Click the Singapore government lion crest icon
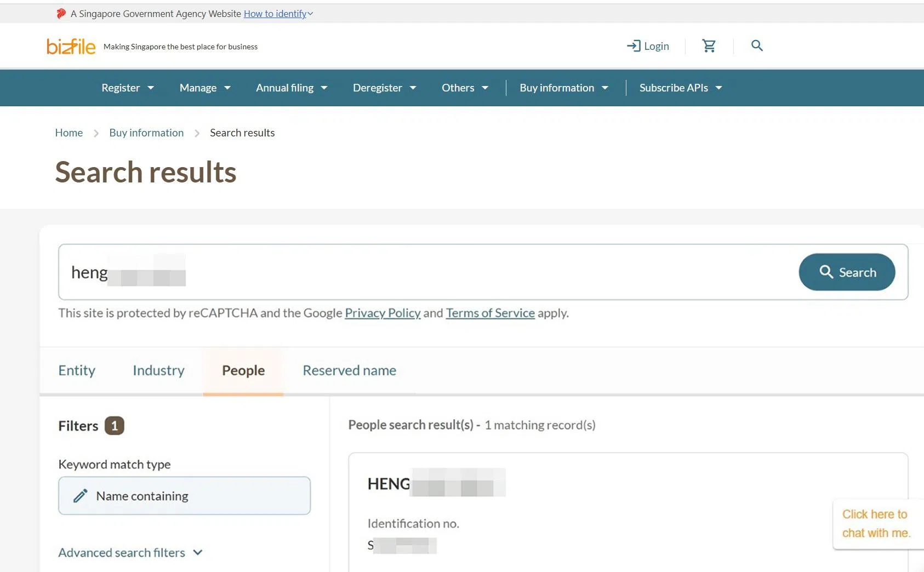Image resolution: width=924 pixels, height=572 pixels. [x=61, y=14]
